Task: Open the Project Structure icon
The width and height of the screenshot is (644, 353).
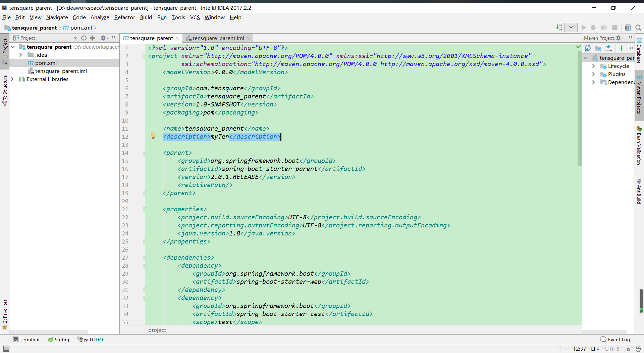Action: pos(628,28)
